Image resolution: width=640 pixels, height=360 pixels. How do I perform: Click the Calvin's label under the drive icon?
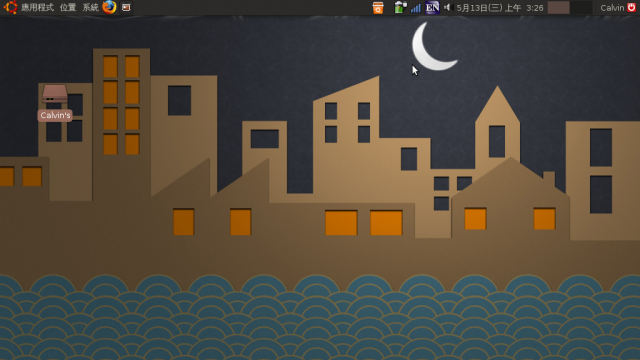click(55, 116)
